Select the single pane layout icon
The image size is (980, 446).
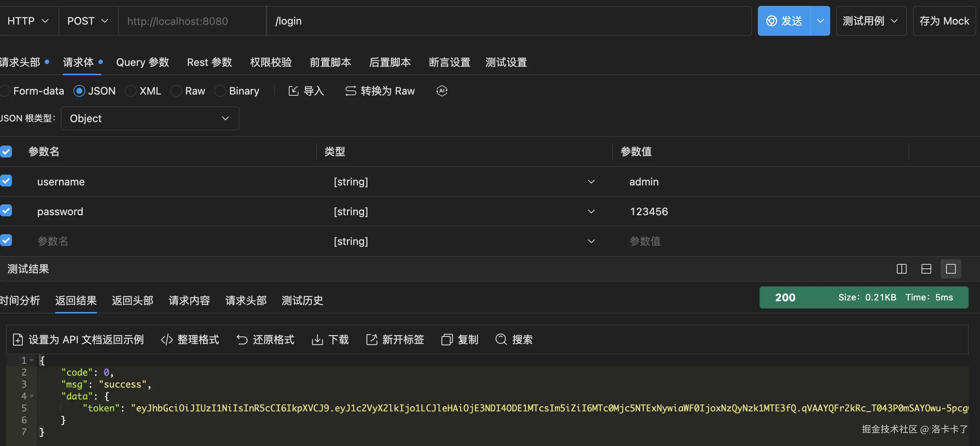[x=950, y=269]
